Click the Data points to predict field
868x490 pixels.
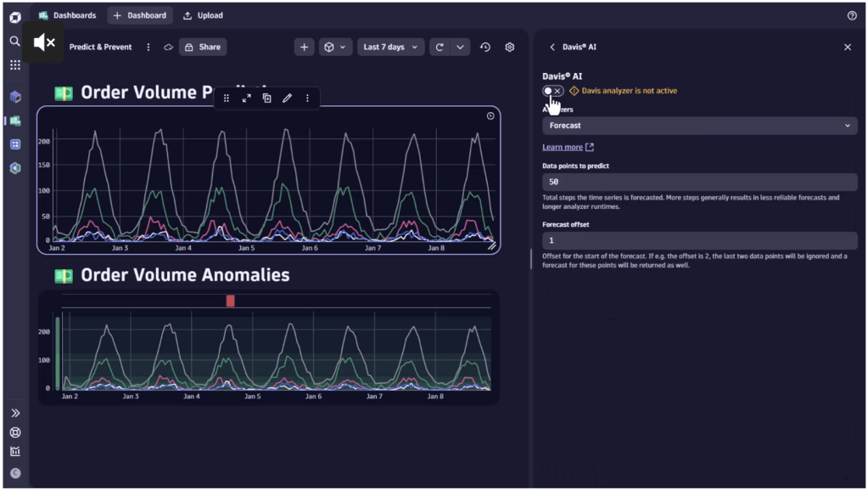[x=699, y=182]
